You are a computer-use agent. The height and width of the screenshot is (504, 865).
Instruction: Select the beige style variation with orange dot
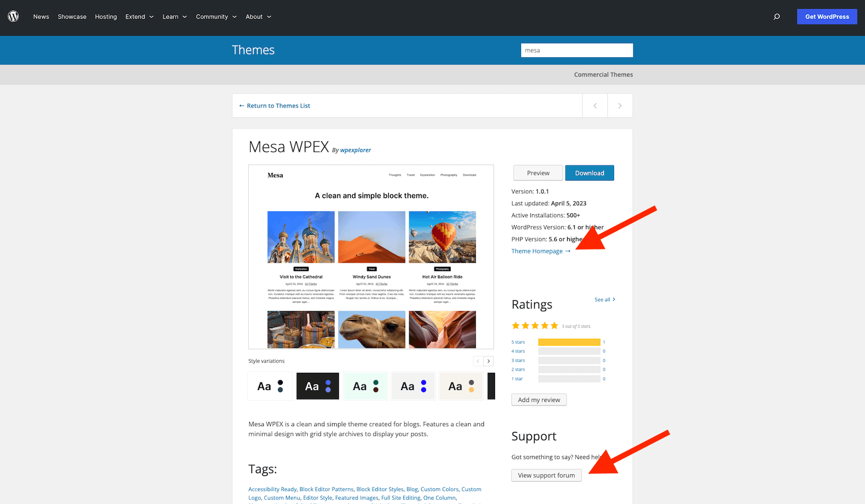pos(461,386)
